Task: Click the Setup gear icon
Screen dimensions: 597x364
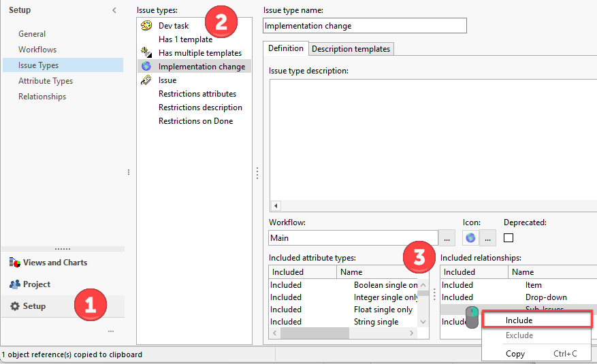Action: (15, 306)
